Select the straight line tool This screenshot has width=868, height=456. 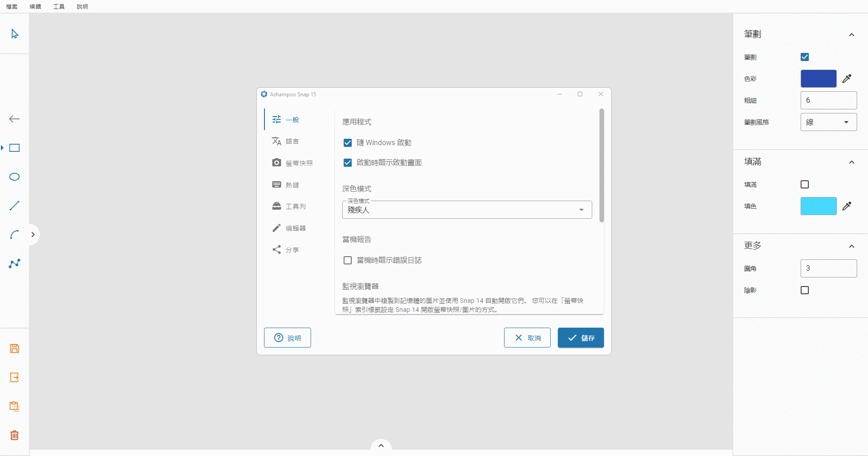tap(14, 206)
